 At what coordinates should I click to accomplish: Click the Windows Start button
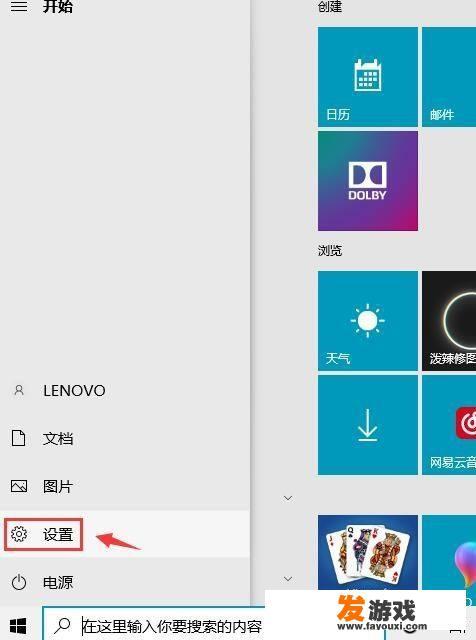tap(18, 626)
